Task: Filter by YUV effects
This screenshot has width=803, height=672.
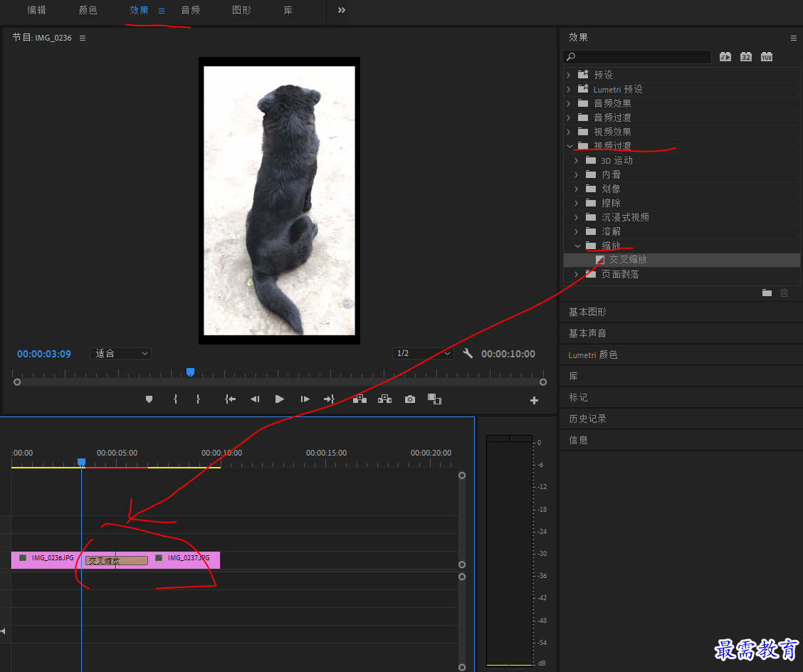Action: (766, 57)
